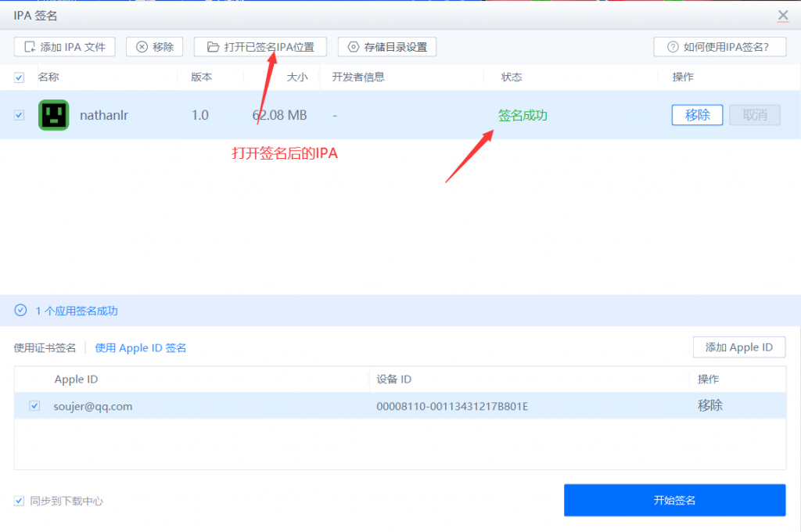The width and height of the screenshot is (801, 532).
Task: Click the 状态 column header
Action: tap(512, 77)
